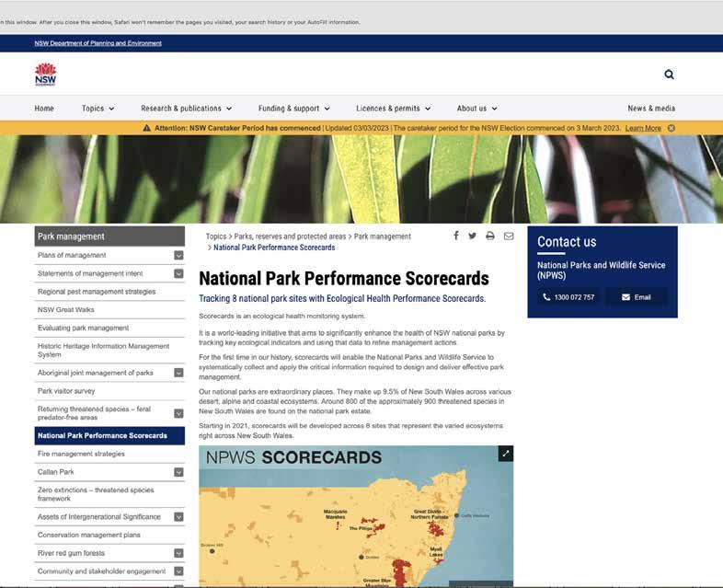The image size is (723, 588).
Task: Expand the NPWS Scorecards map fullscreen
Action: [x=506, y=454]
